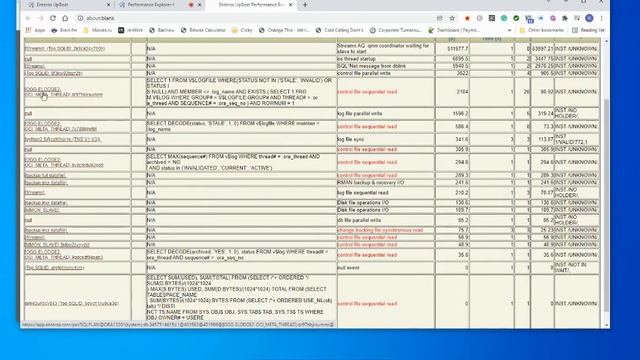Screen dimensions: 640x360
Task: Open the OGG OCI_META_THREAD link beside SELECT DECODE(status
Action: [x=61, y=126]
